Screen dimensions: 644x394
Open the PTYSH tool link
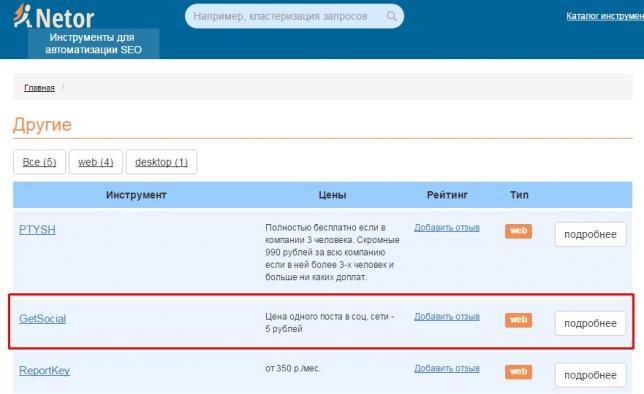point(37,230)
